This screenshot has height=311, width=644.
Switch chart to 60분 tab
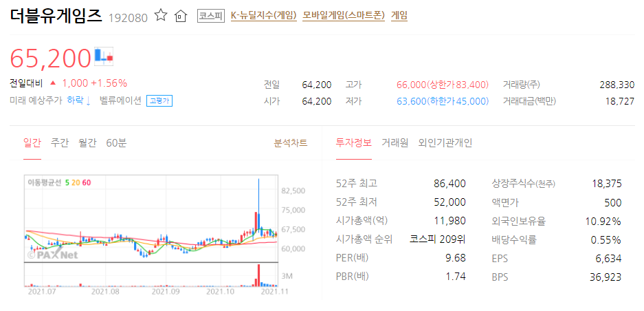[x=116, y=143]
